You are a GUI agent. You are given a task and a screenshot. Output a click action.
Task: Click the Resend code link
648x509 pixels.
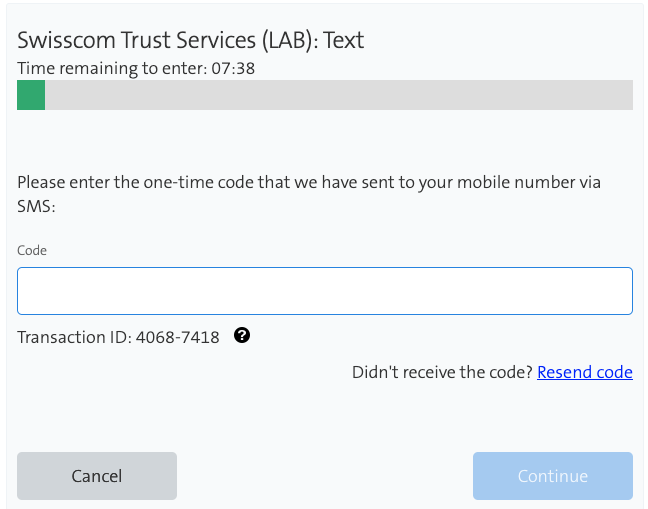585,372
